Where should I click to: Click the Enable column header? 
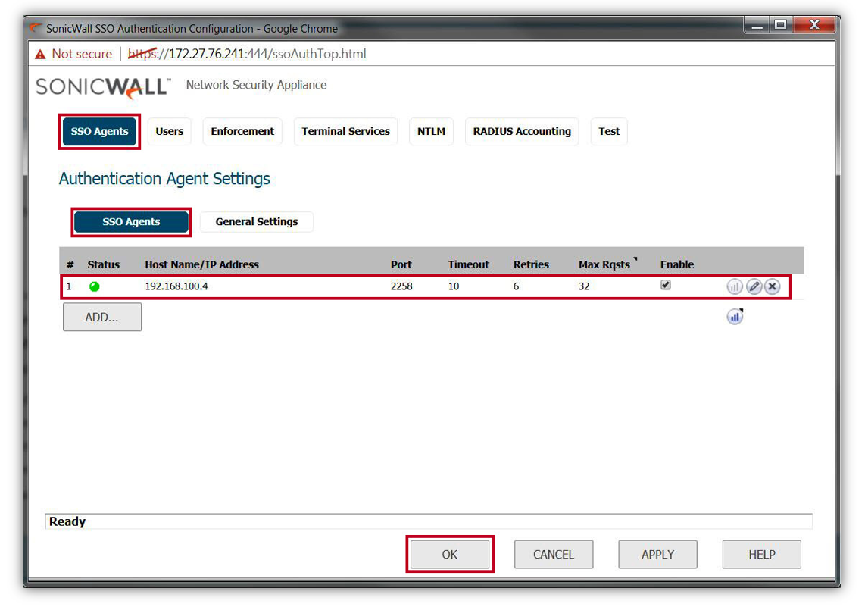pos(677,264)
